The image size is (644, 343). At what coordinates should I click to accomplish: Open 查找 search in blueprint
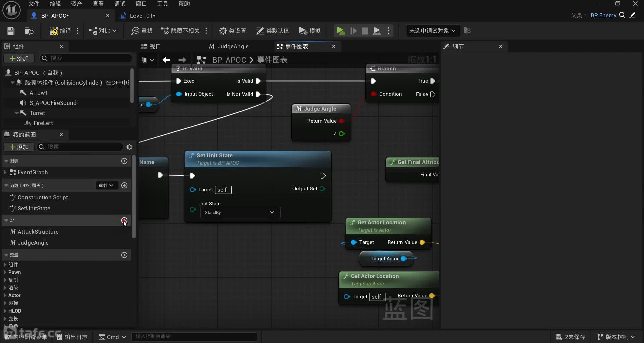point(142,31)
